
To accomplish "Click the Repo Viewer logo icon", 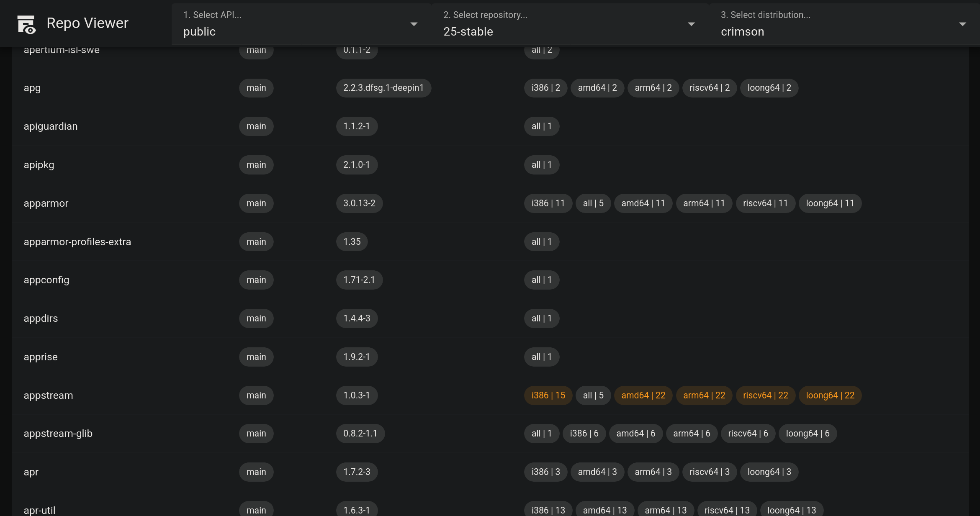I will [26, 24].
